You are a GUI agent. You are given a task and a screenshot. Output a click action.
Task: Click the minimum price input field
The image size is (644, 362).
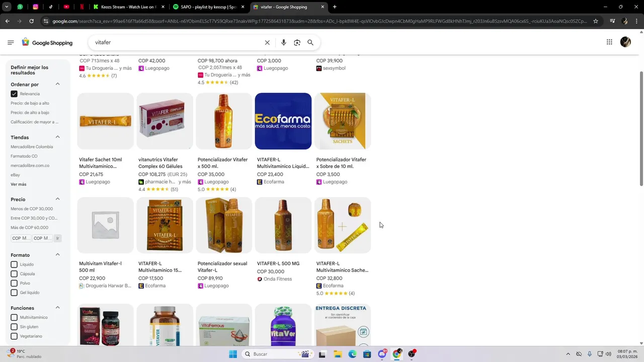(21, 238)
